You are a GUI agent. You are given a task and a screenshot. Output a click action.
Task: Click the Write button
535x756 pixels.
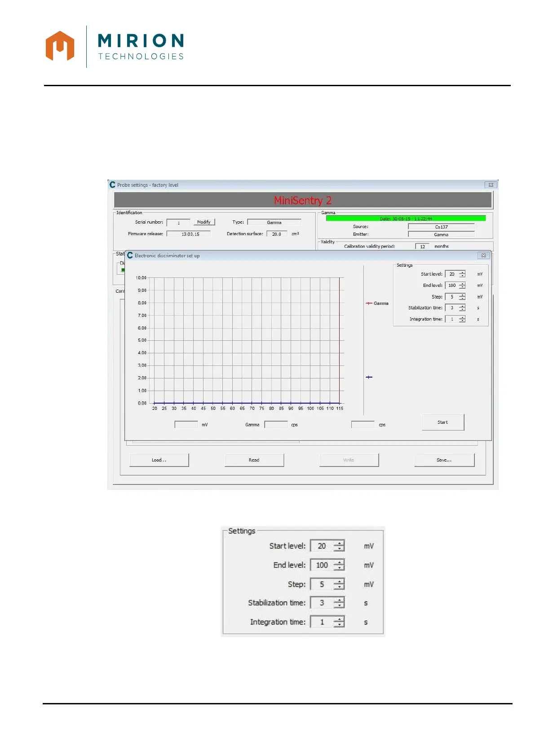349,460
